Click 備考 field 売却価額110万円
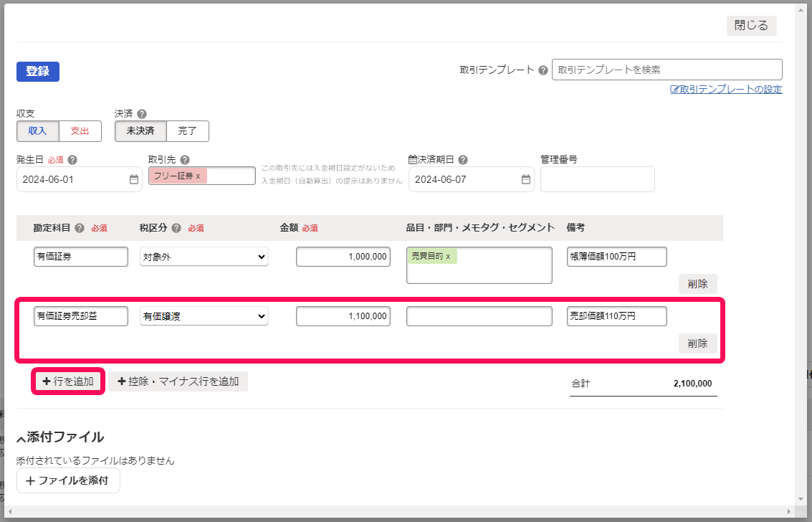This screenshot has width=812, height=522. pos(617,316)
